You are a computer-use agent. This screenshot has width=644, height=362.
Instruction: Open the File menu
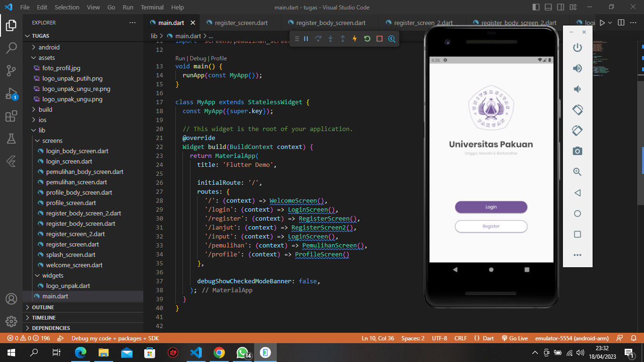click(x=25, y=7)
